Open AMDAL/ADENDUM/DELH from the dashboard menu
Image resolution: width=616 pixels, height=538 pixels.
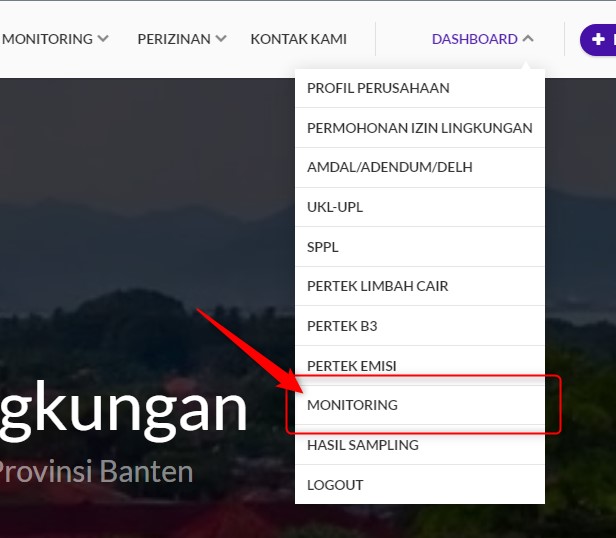pos(389,167)
